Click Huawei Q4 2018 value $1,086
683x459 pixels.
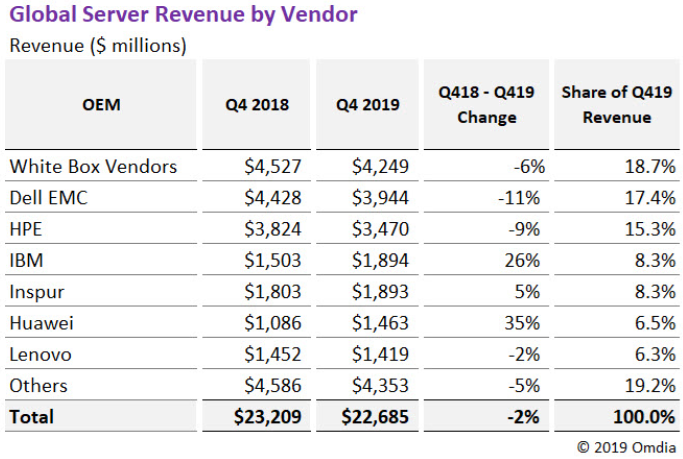(x=273, y=324)
